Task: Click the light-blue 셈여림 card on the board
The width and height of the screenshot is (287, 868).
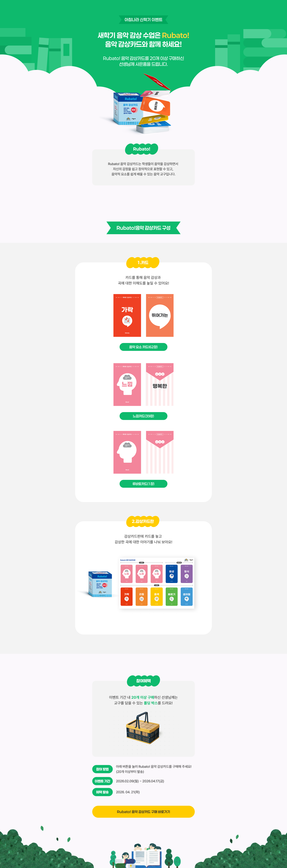Action: 187,596
